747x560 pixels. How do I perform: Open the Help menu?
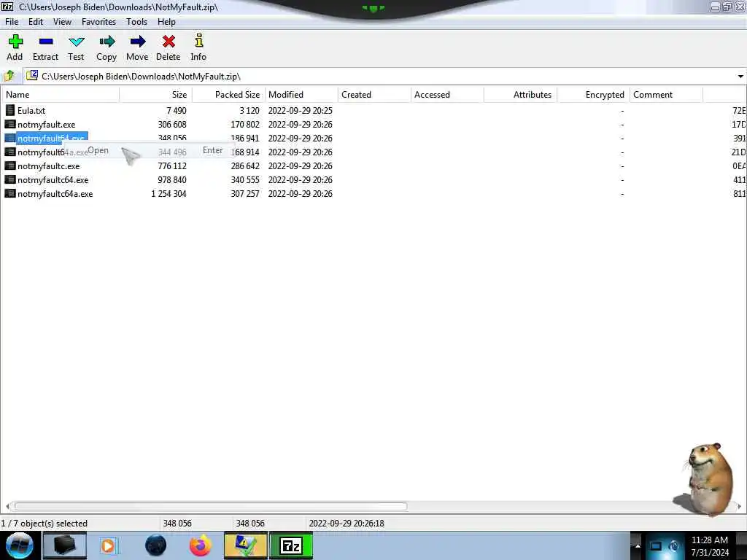pyautogui.click(x=167, y=22)
